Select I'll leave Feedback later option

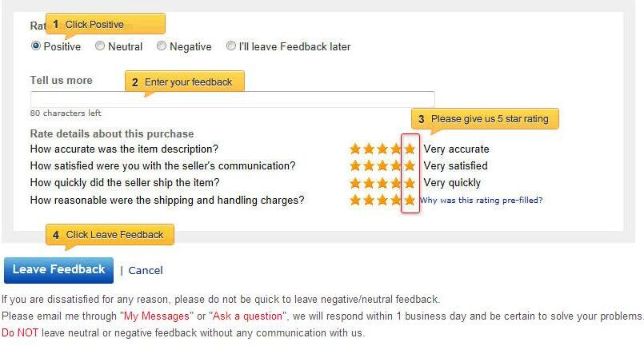coord(231,46)
